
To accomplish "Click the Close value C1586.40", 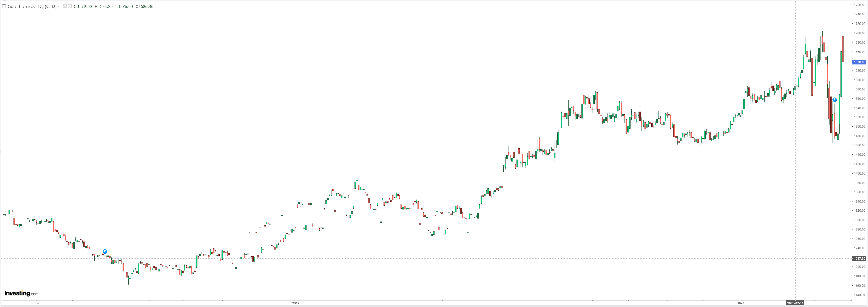I will 144,7.
